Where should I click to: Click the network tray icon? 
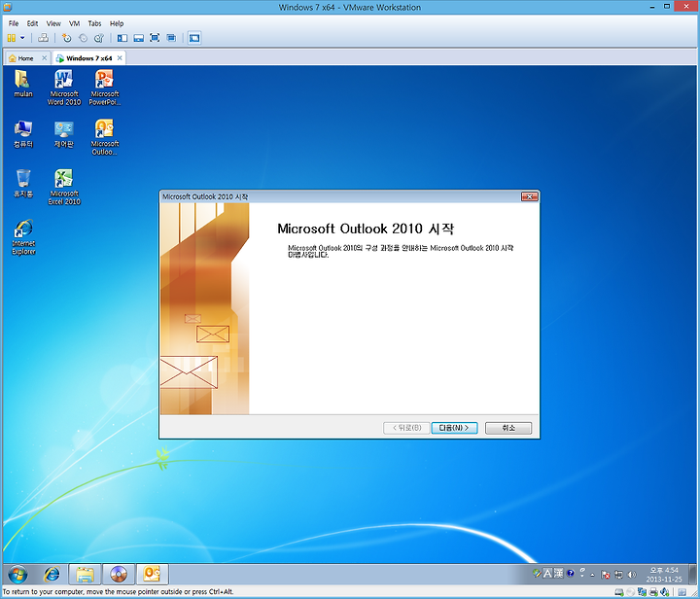(618, 575)
